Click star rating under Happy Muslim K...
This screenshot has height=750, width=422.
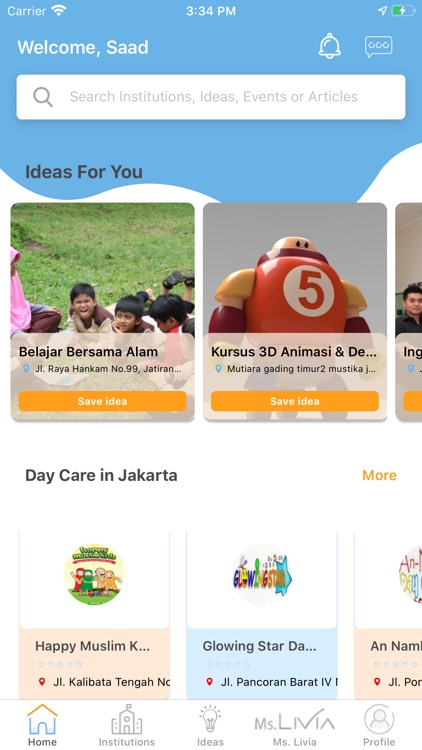click(60, 664)
